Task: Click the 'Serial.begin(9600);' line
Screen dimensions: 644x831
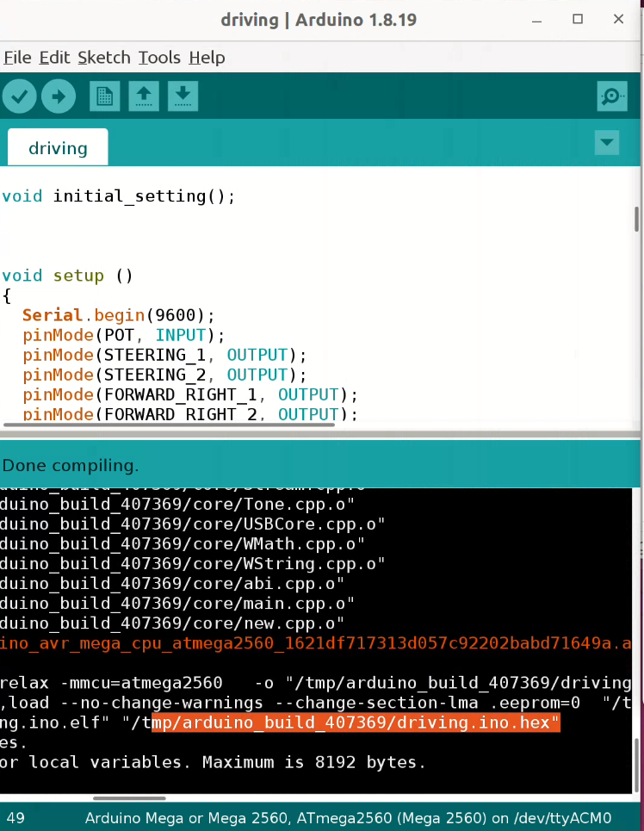Action: [119, 315]
